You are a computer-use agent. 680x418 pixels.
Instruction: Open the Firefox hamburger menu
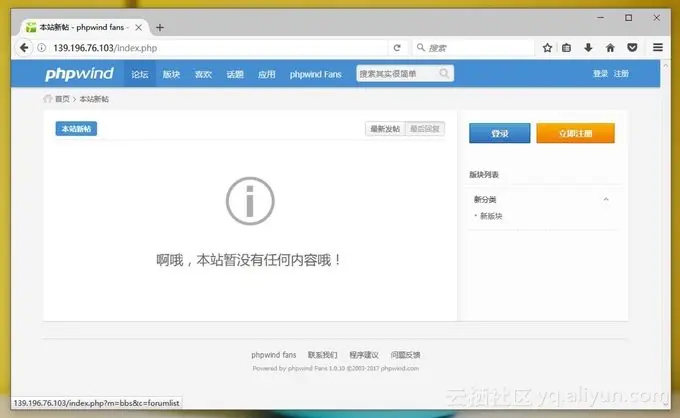658,47
